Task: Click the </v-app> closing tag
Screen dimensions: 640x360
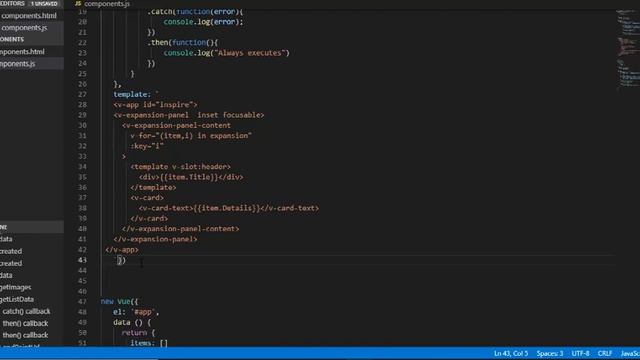Action: pos(122,250)
